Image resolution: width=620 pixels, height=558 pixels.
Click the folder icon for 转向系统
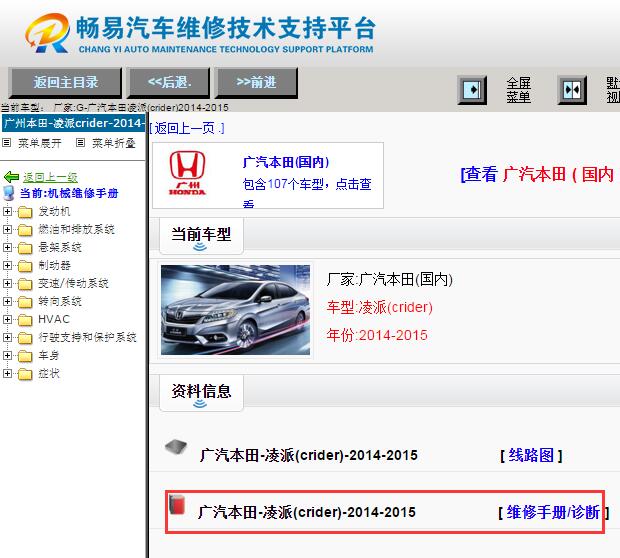click(25, 302)
